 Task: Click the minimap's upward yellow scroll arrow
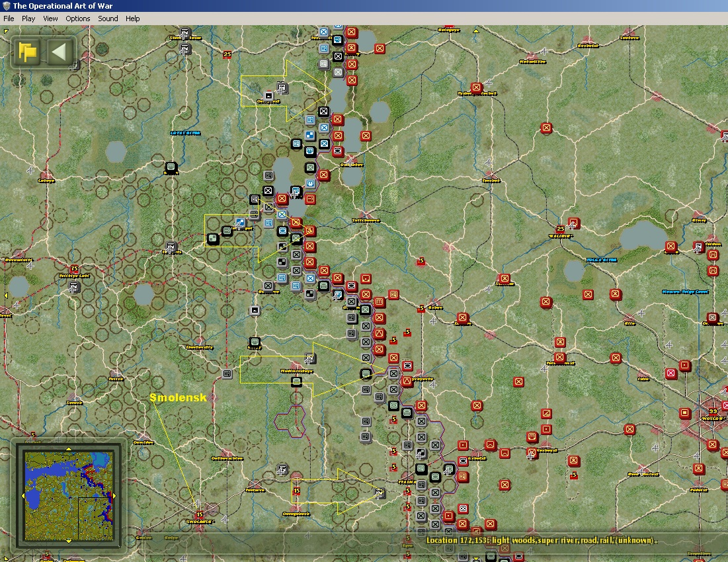(x=69, y=449)
